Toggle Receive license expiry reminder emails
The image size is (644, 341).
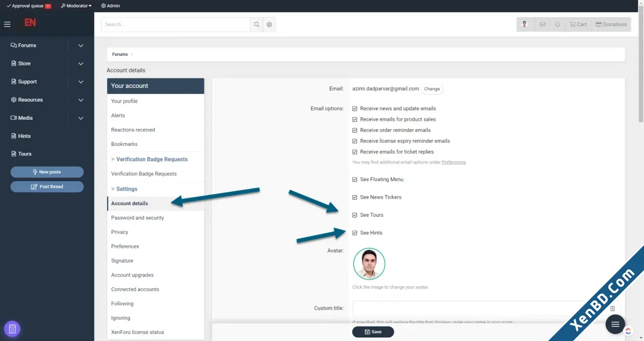(x=355, y=141)
